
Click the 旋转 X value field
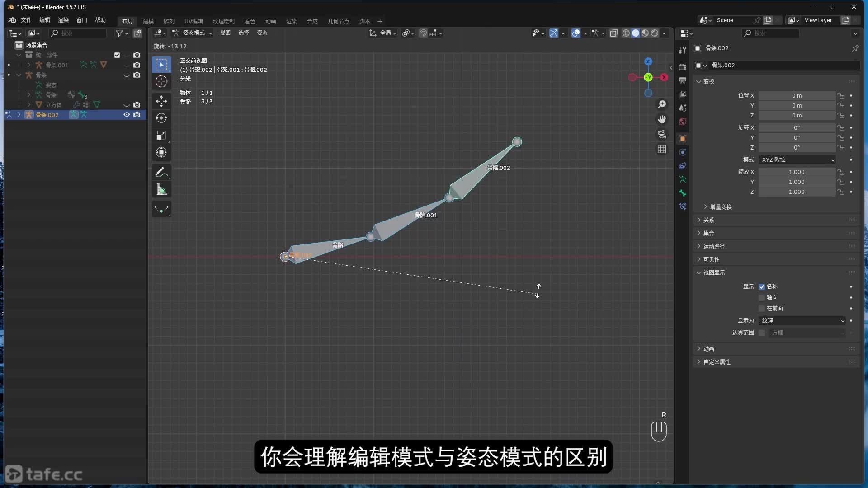click(x=797, y=128)
